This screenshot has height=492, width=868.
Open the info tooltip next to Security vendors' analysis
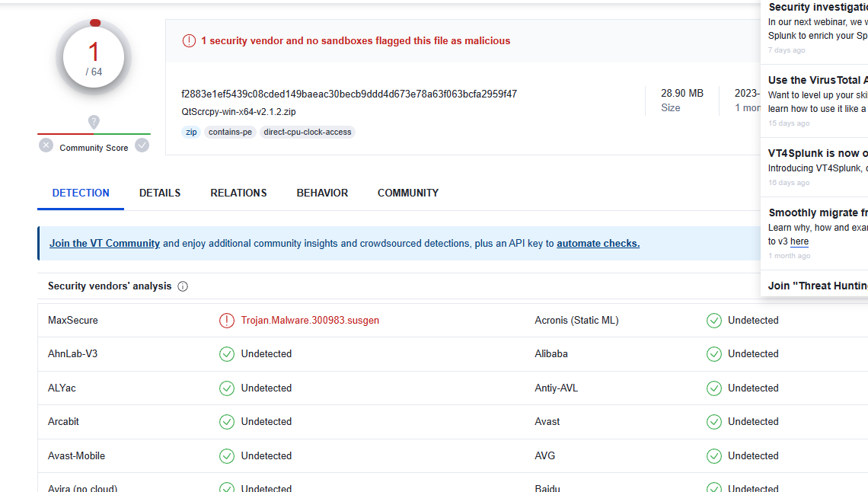click(182, 286)
